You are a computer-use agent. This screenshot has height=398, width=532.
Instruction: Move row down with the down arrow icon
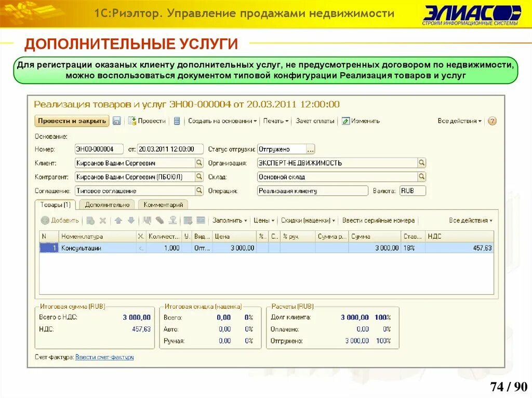pyautogui.click(x=131, y=221)
